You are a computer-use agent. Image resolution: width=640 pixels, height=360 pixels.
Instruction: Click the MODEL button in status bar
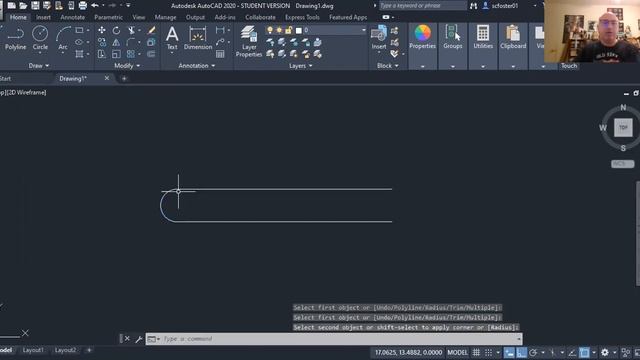(457, 352)
